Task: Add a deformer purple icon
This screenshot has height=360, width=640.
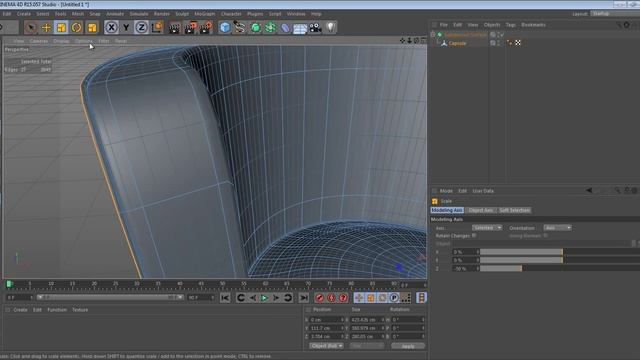Action: (x=285, y=27)
